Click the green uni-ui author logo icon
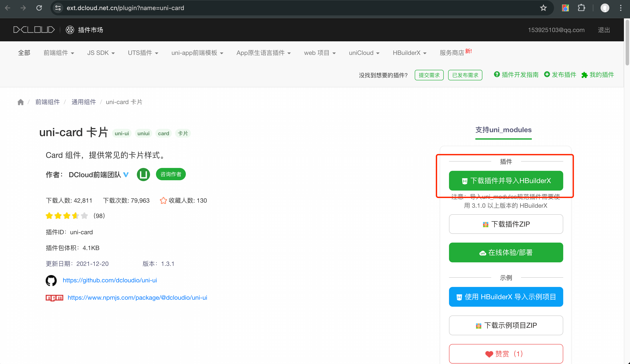Image resolution: width=630 pixels, height=364 pixels. (143, 174)
